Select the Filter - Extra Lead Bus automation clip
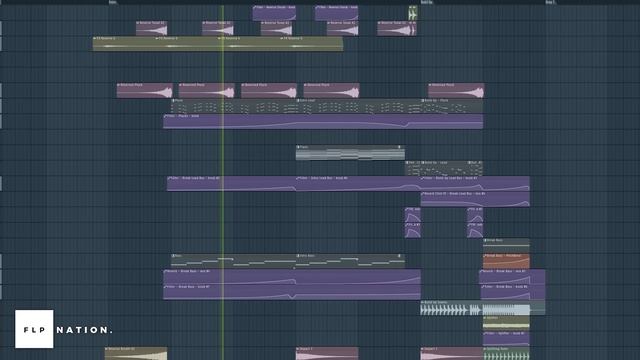The width and height of the screenshot is (640, 360). [x=358, y=184]
